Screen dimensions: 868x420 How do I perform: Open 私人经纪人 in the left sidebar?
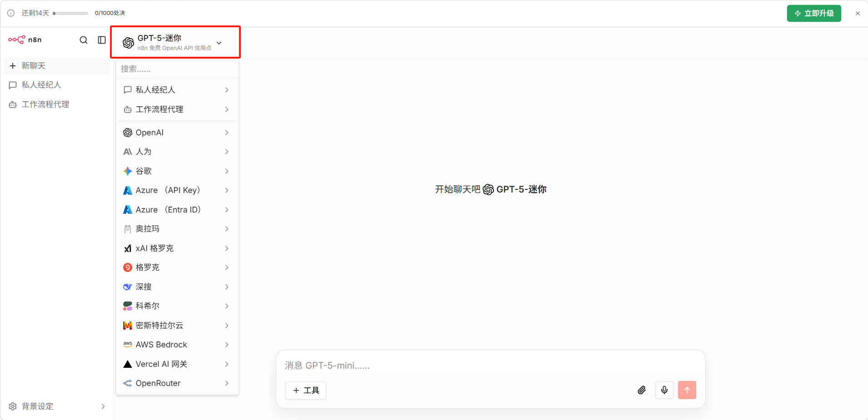pos(57,85)
